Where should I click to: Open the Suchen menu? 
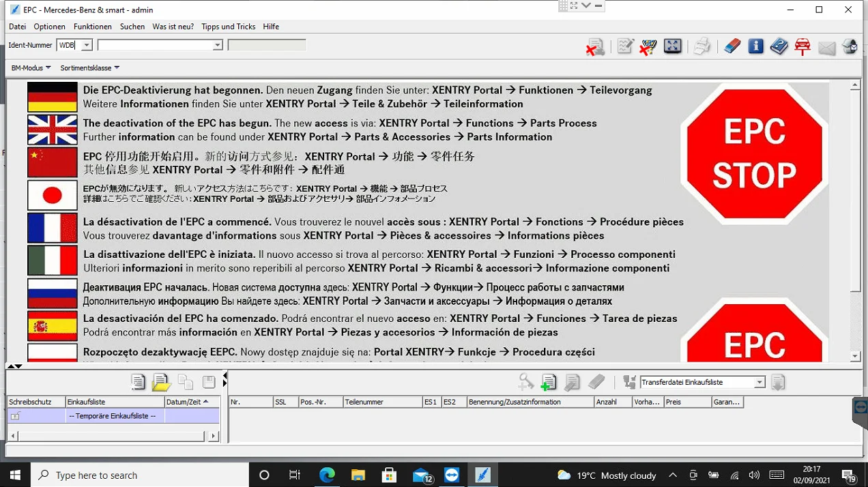[132, 27]
